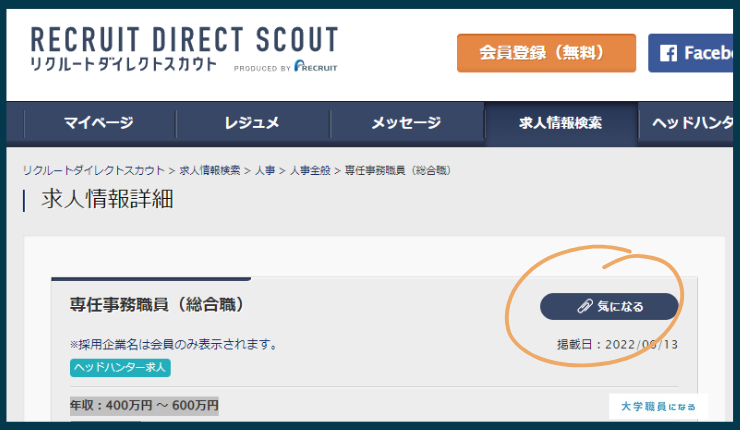The width and height of the screenshot is (740, 430).
Task: Select the 求人情報検索 tab
Action: 560,123
